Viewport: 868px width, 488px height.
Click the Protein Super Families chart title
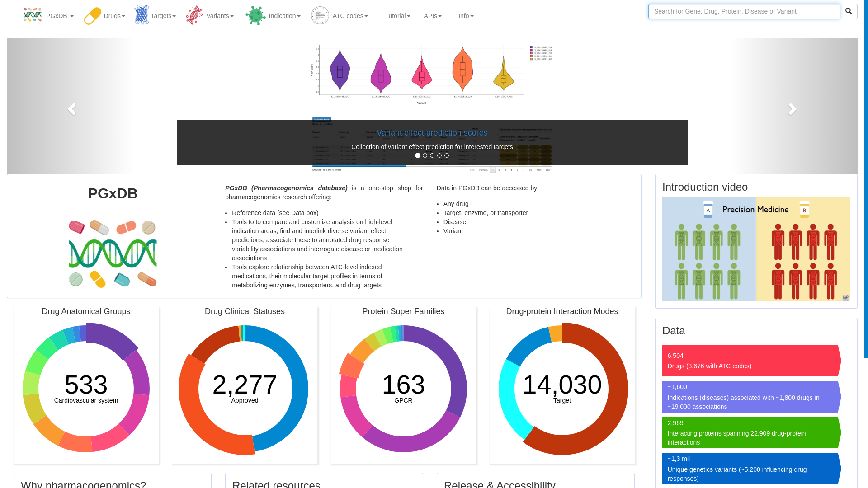pyautogui.click(x=403, y=311)
